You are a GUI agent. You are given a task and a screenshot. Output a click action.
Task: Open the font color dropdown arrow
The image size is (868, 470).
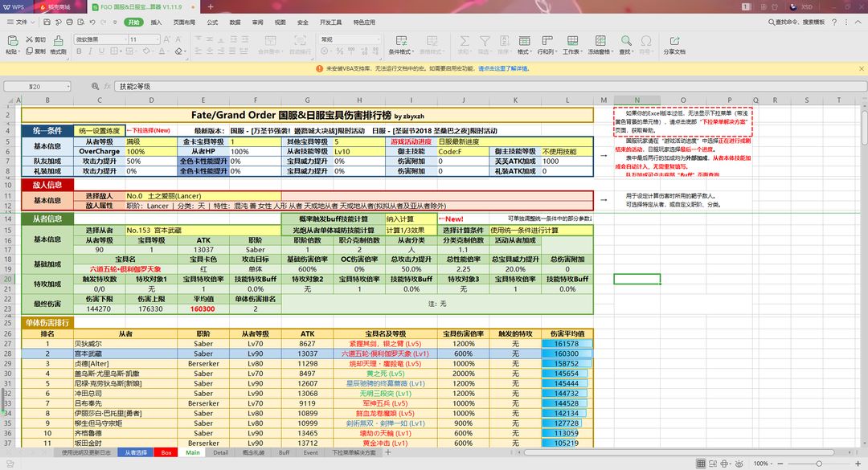[169, 51]
